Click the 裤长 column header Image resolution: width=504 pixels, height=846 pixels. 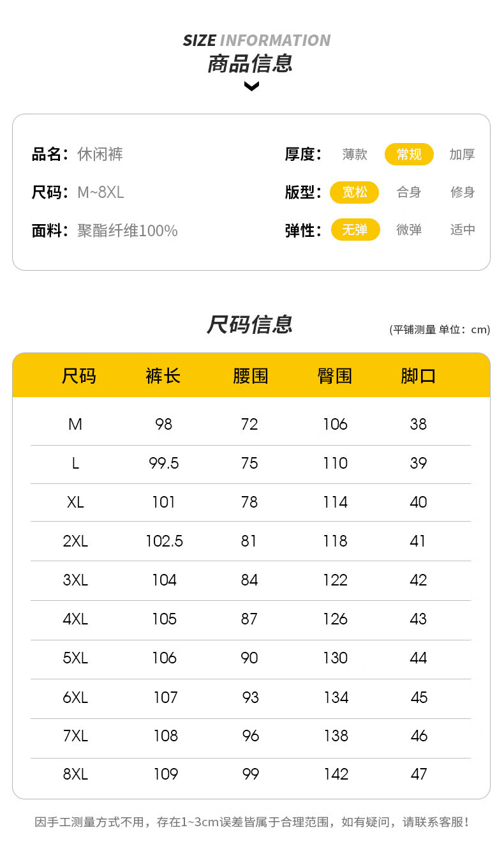(x=163, y=376)
